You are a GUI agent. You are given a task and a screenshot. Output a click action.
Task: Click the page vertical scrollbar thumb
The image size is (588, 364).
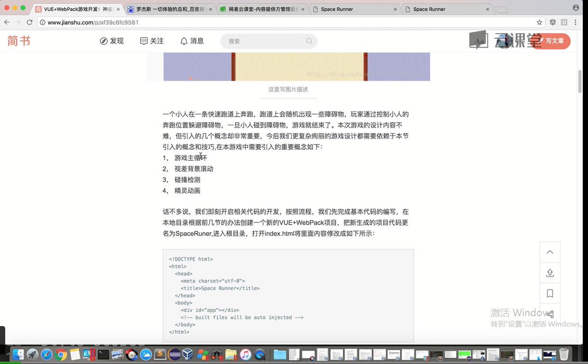tap(580, 82)
